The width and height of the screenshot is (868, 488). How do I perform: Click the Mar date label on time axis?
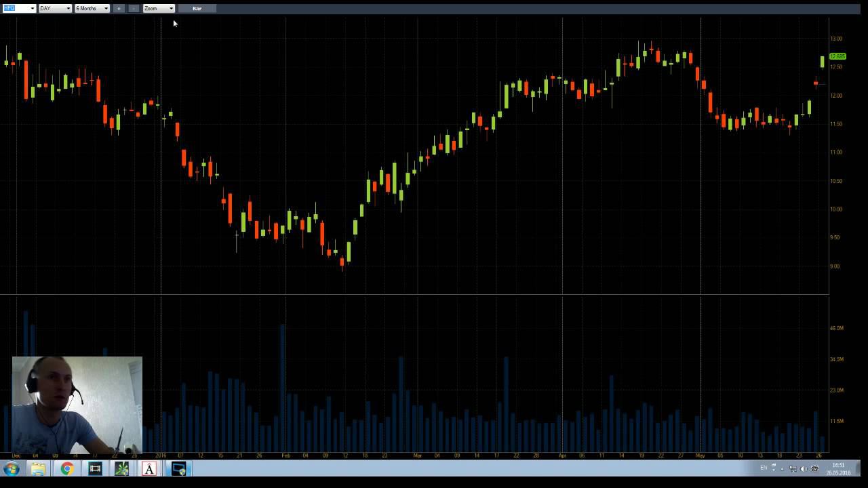pos(418,455)
